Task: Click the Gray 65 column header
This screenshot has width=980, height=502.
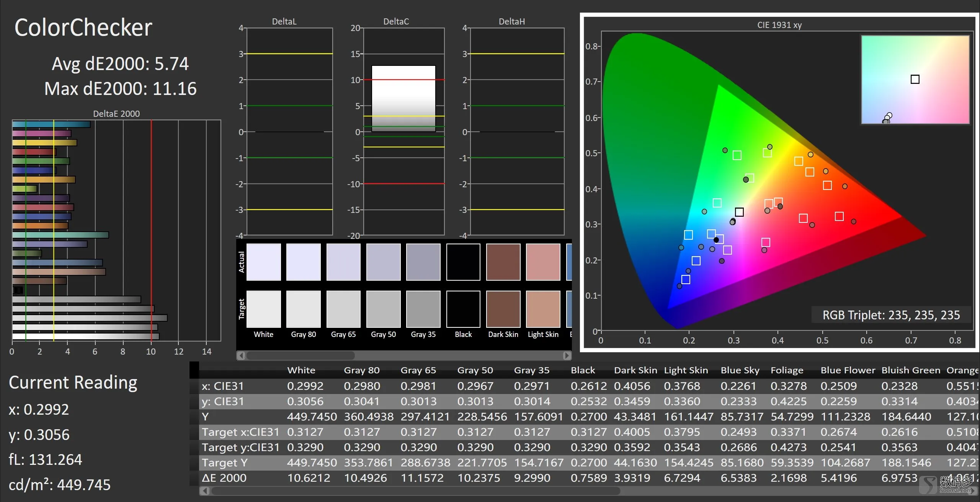Action: click(418, 370)
